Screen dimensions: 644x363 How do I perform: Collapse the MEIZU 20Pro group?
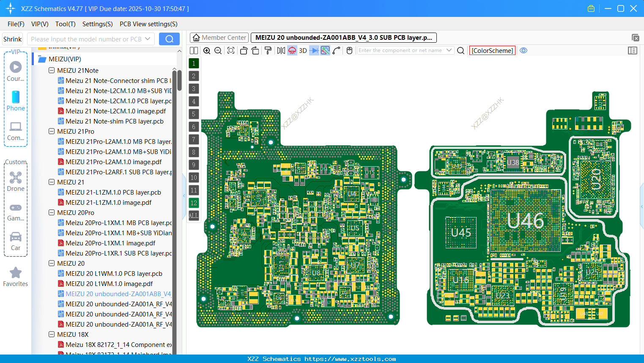point(51,212)
